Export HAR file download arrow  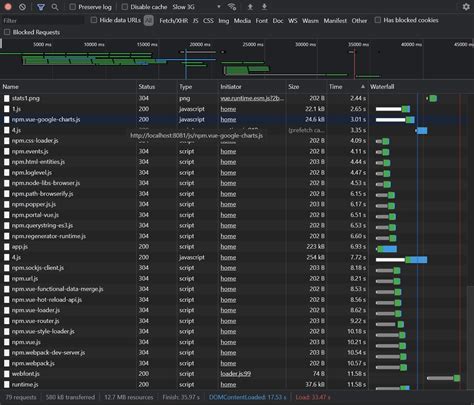(x=264, y=7)
